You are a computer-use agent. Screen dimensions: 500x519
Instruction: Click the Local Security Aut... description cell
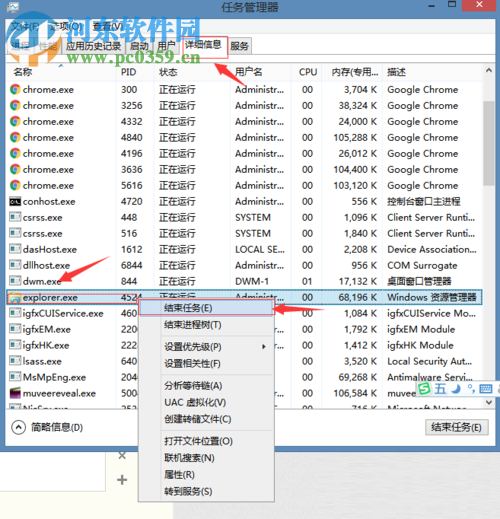(430, 361)
